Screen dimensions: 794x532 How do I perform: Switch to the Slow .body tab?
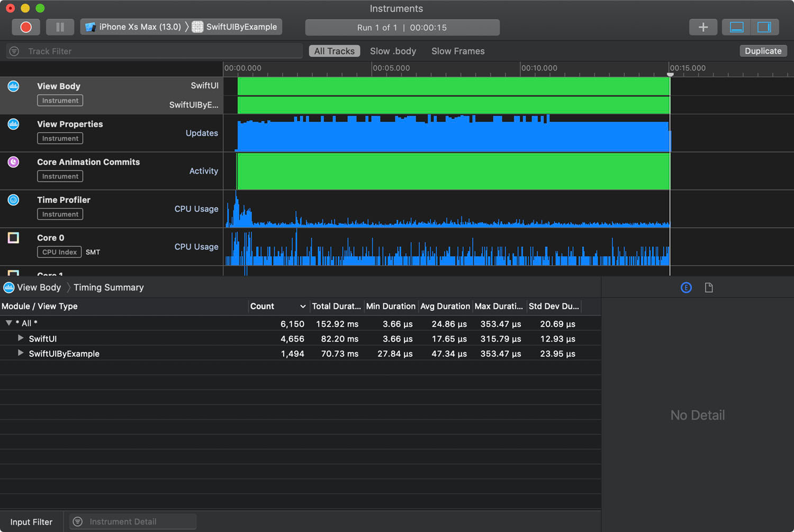pos(393,51)
